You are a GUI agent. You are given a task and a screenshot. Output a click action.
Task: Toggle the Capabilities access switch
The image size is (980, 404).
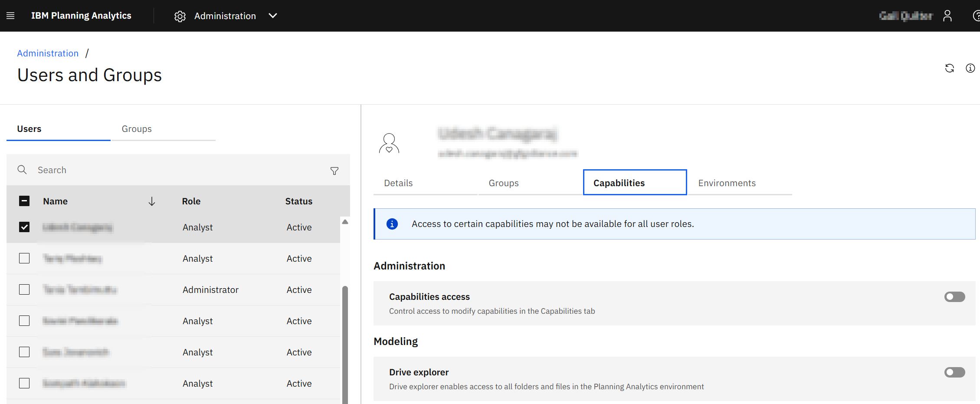pyautogui.click(x=954, y=297)
